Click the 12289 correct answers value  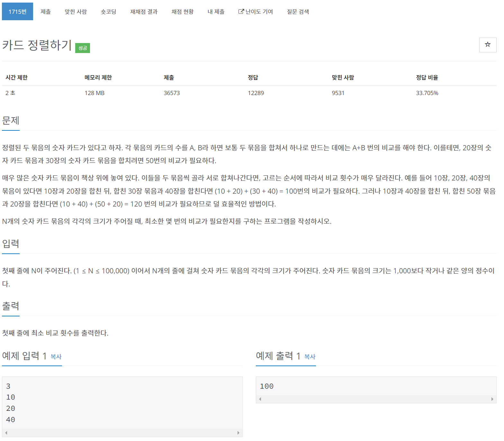pos(256,93)
